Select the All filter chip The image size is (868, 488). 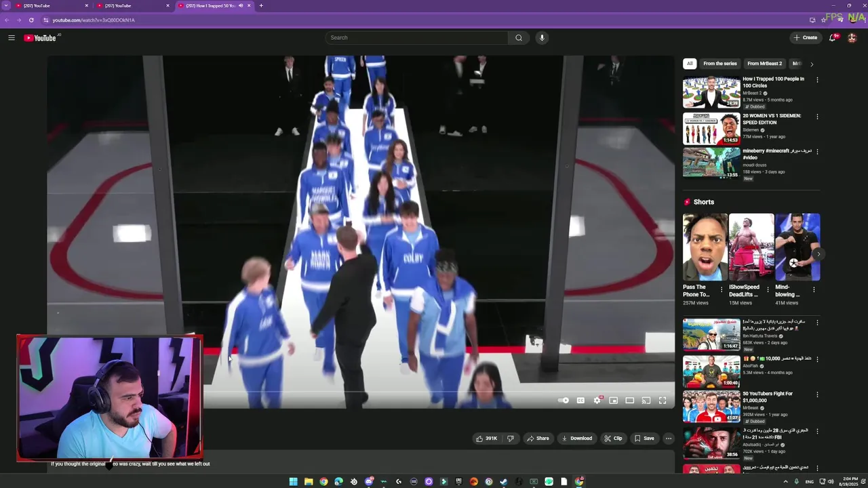coord(690,64)
